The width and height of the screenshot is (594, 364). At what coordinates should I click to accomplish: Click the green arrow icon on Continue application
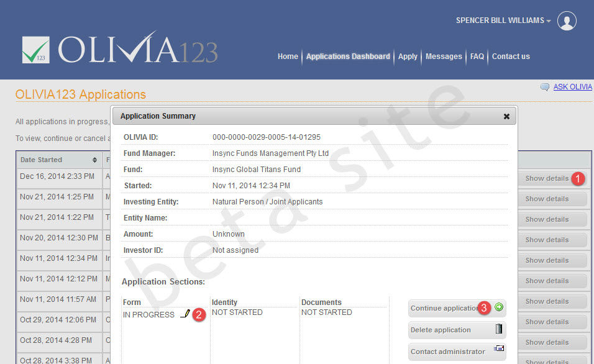[499, 307]
